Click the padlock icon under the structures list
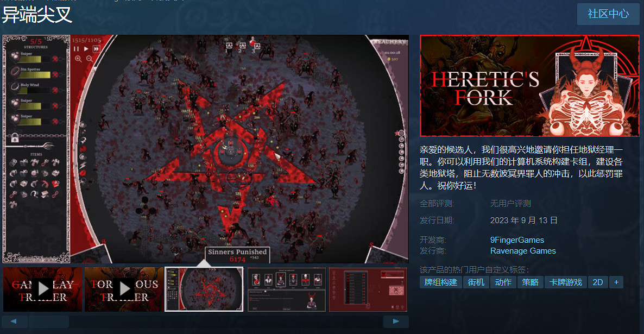The height and width of the screenshot is (334, 644). pyautogui.click(x=15, y=137)
